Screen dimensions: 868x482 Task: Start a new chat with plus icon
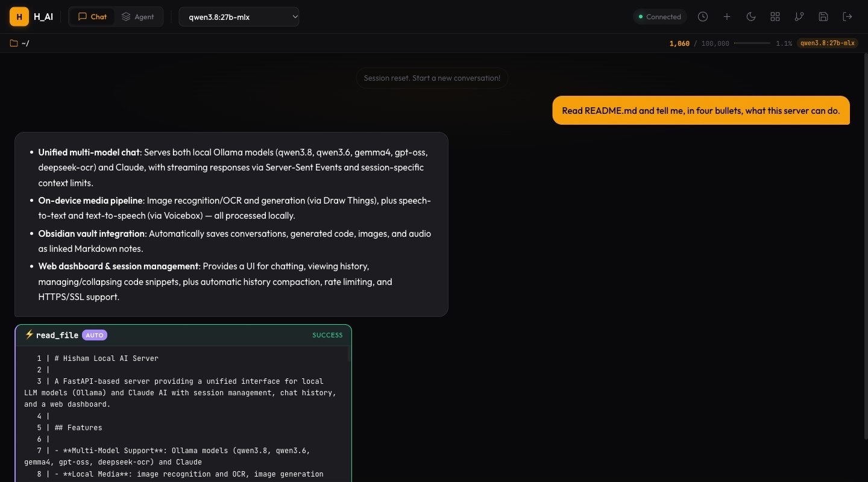click(x=727, y=17)
